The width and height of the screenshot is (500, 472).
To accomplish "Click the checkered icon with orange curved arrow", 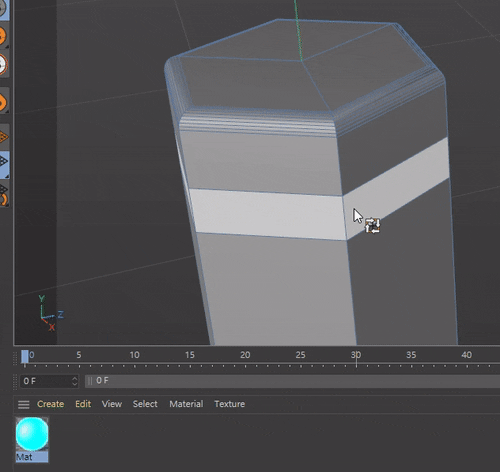I will (x=3, y=194).
